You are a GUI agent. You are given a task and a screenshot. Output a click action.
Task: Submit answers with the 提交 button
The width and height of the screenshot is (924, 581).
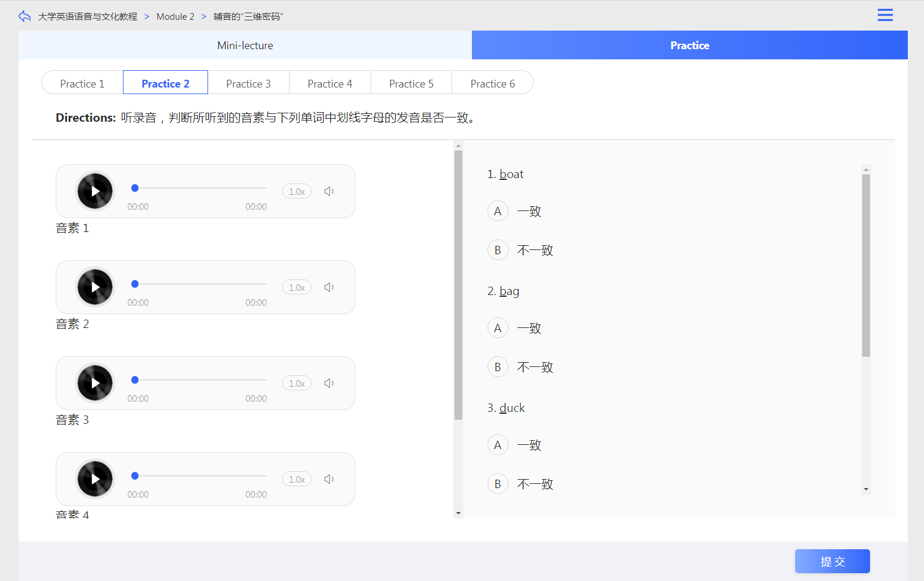click(832, 561)
